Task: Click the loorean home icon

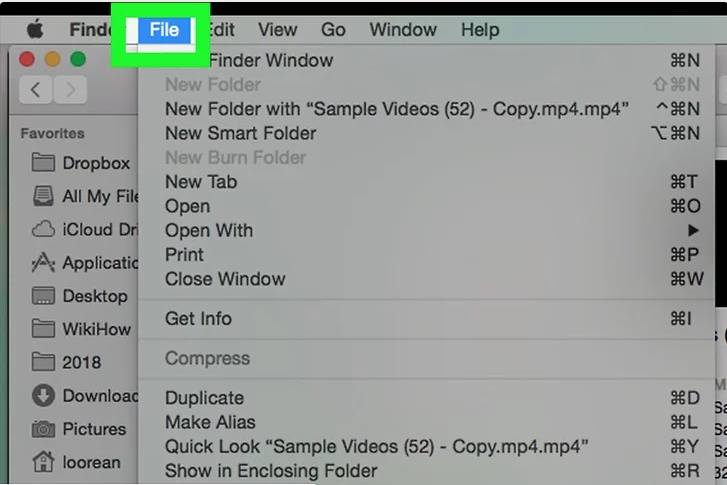Action: 43,462
